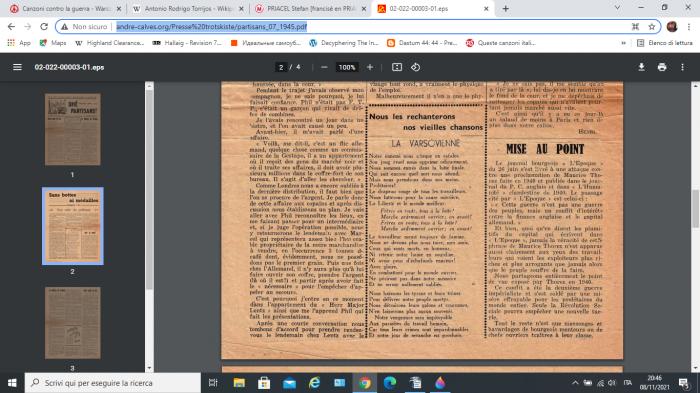Zoom in with the plus button
Screen dimensions: 700x393
coord(370,67)
